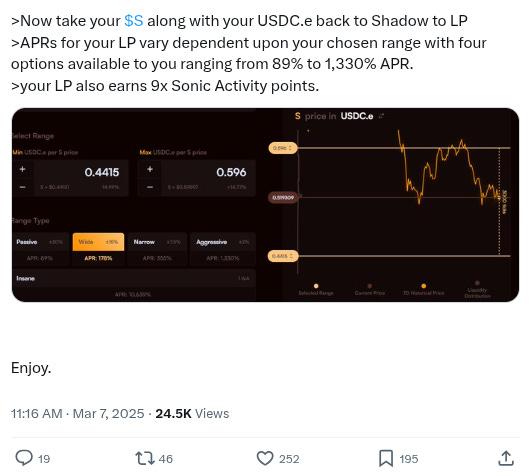Click the swap icon beside USDC.e
Screen dimensions: 531x476
click(x=381, y=116)
